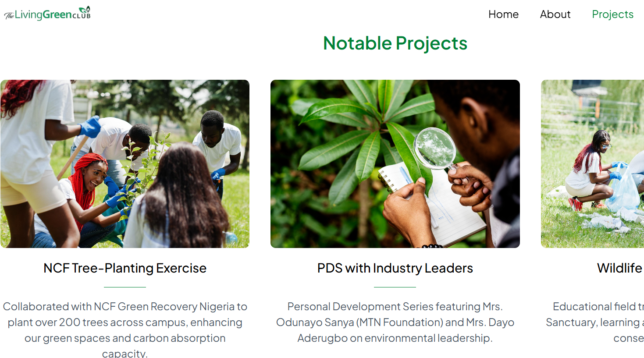Open the Wildlife project title
The width and height of the screenshot is (644, 358).
[619, 268]
